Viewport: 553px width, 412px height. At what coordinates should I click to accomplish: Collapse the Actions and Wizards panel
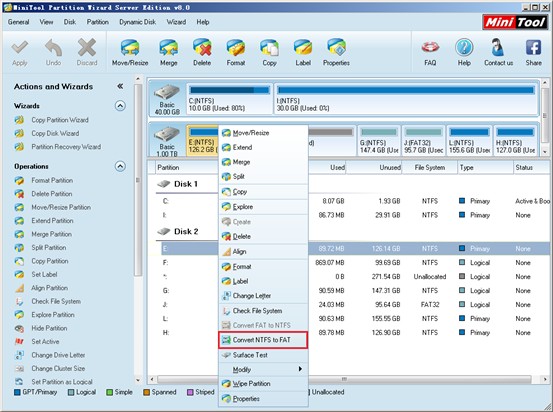click(x=120, y=86)
